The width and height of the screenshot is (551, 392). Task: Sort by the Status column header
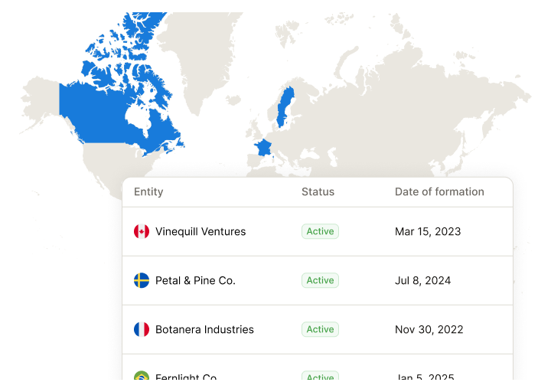click(318, 191)
